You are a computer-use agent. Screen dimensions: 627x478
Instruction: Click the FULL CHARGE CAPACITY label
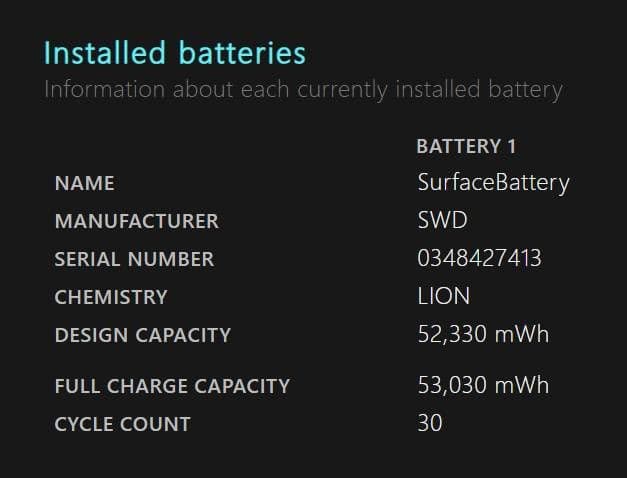point(172,386)
